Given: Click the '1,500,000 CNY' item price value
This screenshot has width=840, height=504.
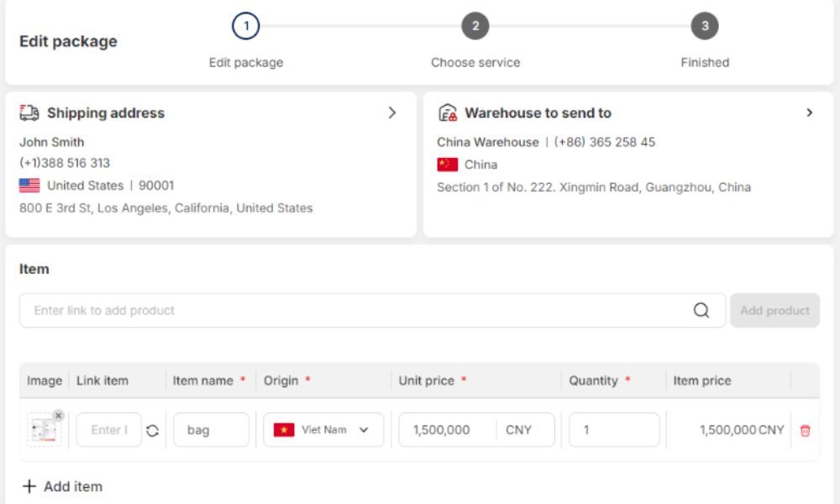Looking at the screenshot, I should tap(742, 429).
